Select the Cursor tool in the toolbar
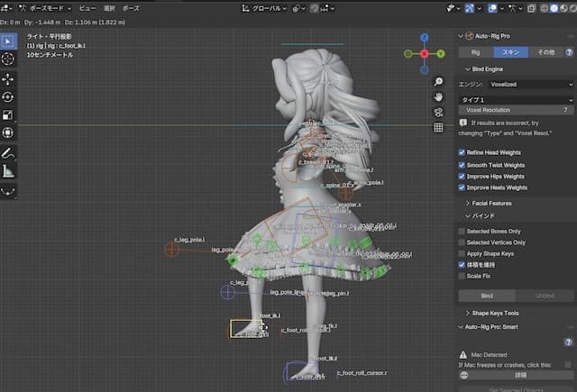This screenshot has width=577, height=392. 8,59
